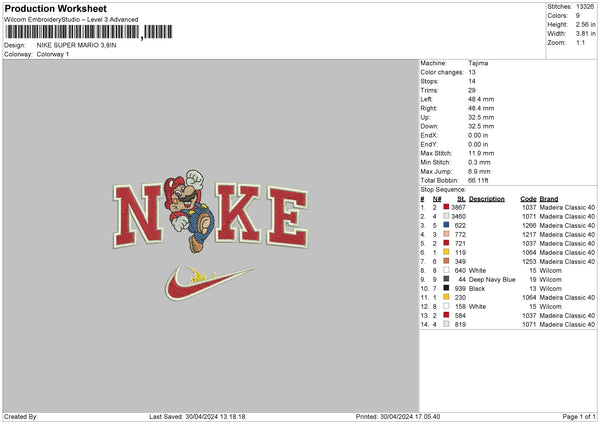Screen dimensions: 600x424
Task: Click the embroidered letter E
Action: pos(288,217)
